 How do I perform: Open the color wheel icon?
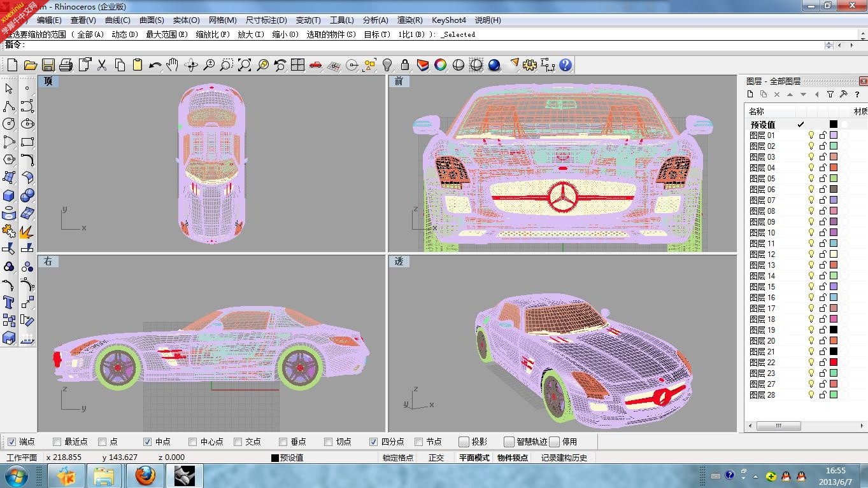440,65
